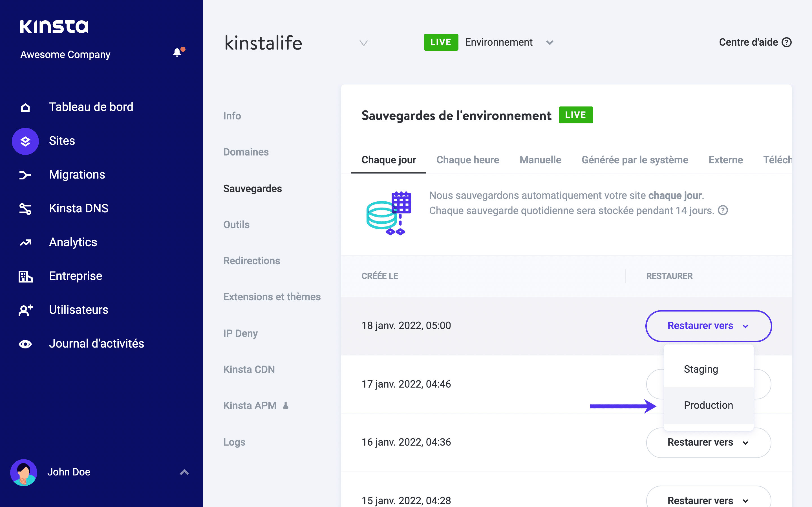Select Production in the restore menu
Screen dimensions: 812x507
(x=708, y=405)
